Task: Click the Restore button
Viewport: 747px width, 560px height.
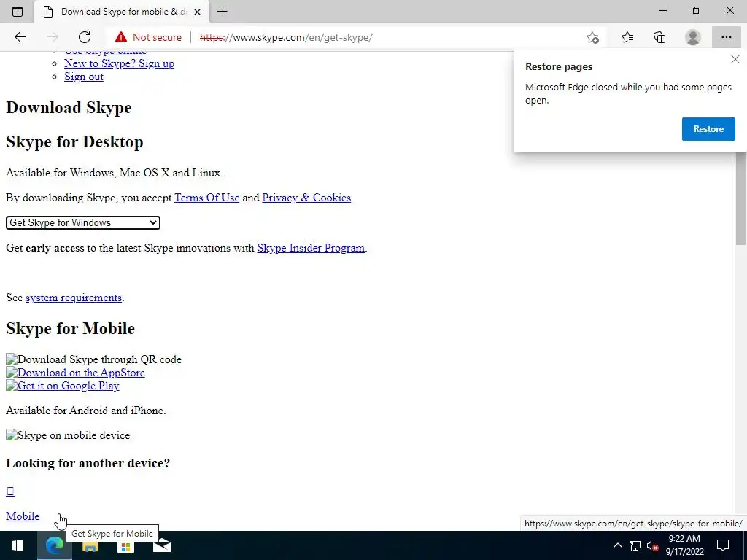Action: coord(708,129)
